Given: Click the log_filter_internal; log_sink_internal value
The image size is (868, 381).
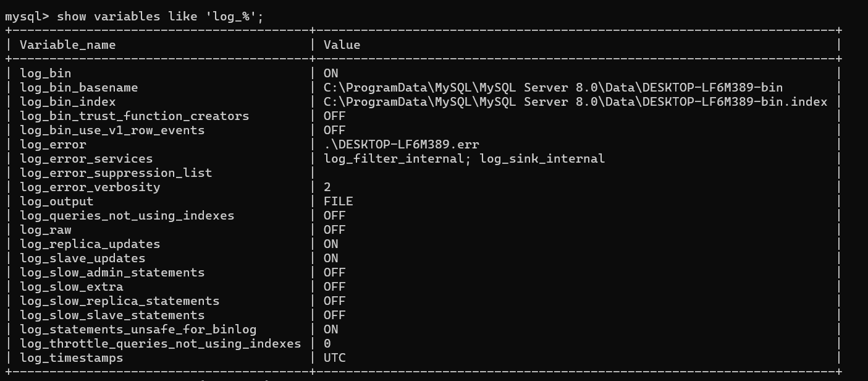Looking at the screenshot, I should 464,159.
